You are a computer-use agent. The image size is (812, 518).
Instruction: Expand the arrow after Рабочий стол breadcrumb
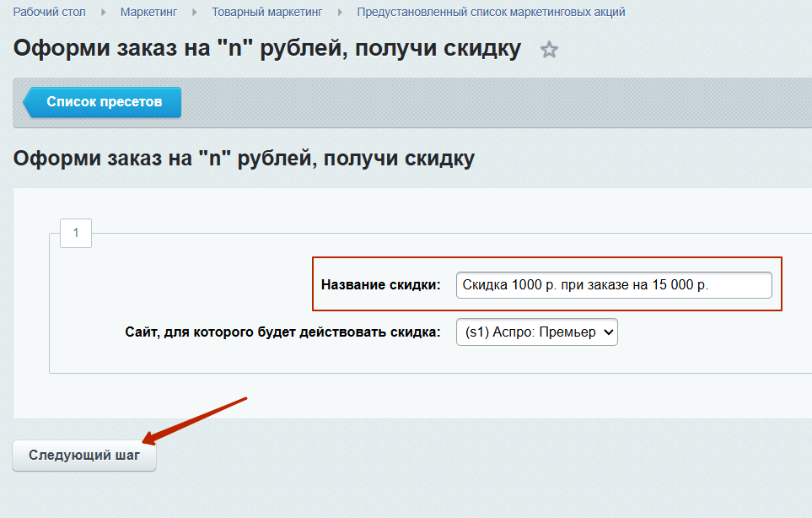104,12
